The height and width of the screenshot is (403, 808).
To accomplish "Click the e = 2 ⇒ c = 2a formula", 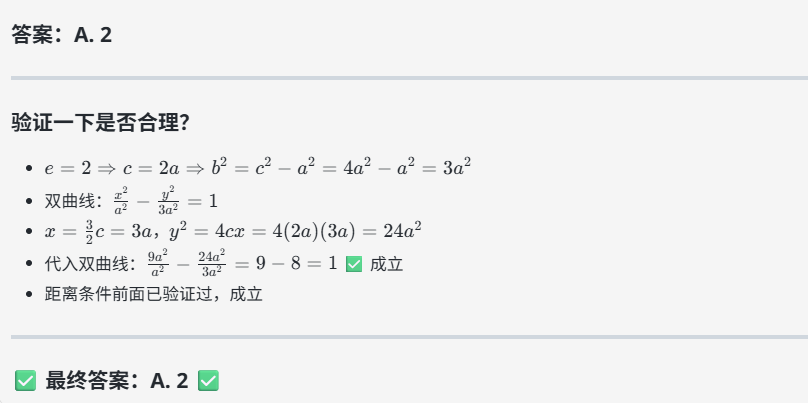I will click(x=112, y=169).
